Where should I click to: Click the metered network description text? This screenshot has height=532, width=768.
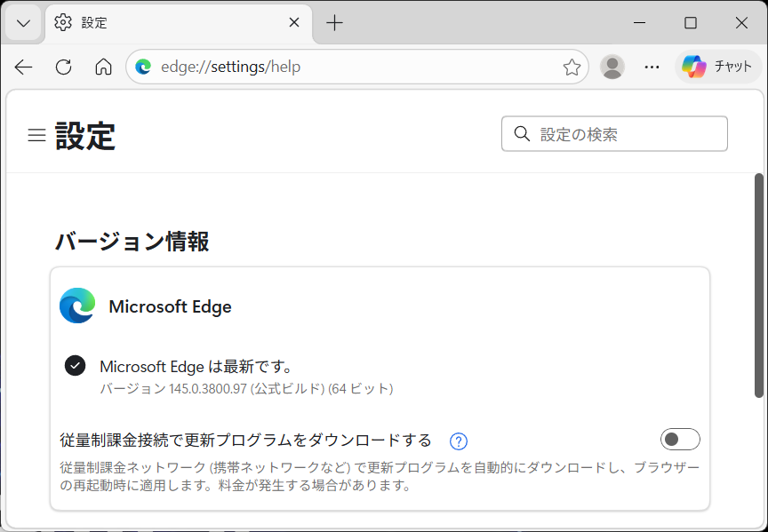pyautogui.click(x=380, y=476)
